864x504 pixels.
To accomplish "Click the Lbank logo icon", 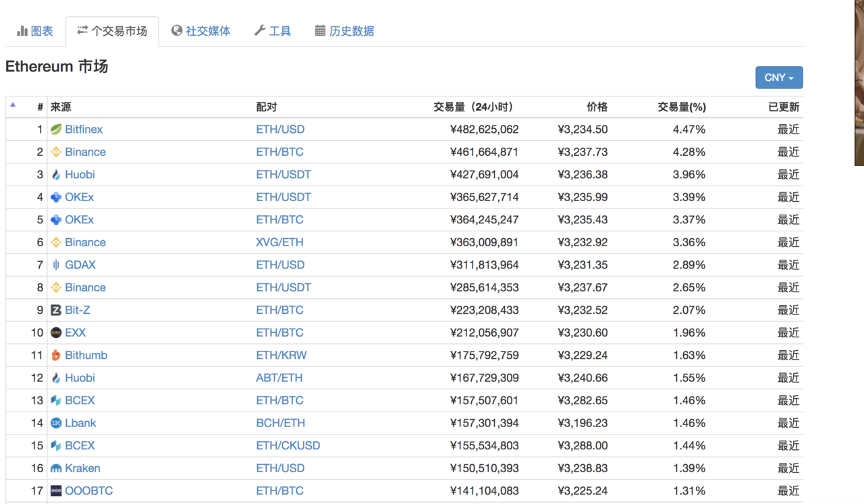I will [56, 423].
